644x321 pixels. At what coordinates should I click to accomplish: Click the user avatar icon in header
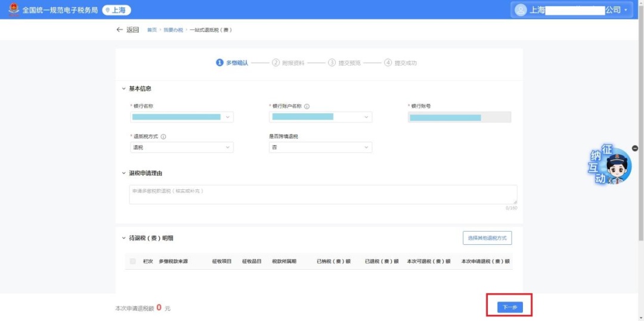coord(521,10)
